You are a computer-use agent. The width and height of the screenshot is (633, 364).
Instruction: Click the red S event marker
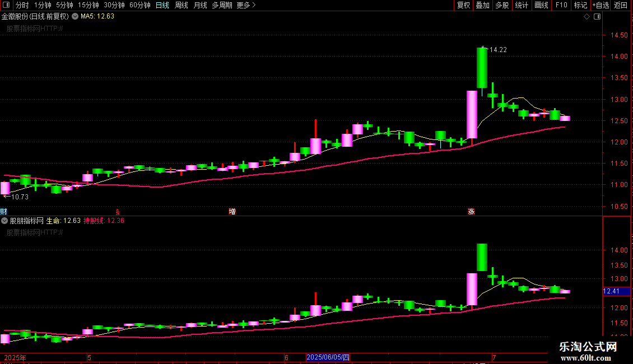tap(118, 212)
